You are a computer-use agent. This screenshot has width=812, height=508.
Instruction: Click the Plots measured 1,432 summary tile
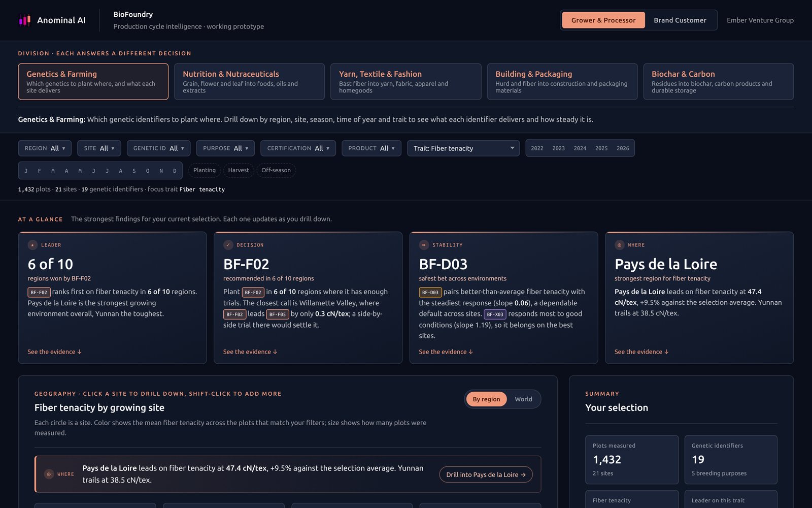coord(632,460)
